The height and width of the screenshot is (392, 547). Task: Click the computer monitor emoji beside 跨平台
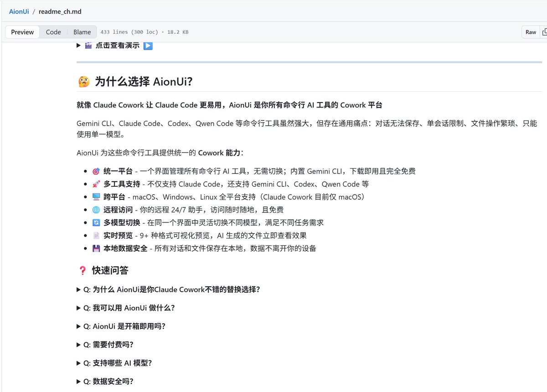point(96,197)
